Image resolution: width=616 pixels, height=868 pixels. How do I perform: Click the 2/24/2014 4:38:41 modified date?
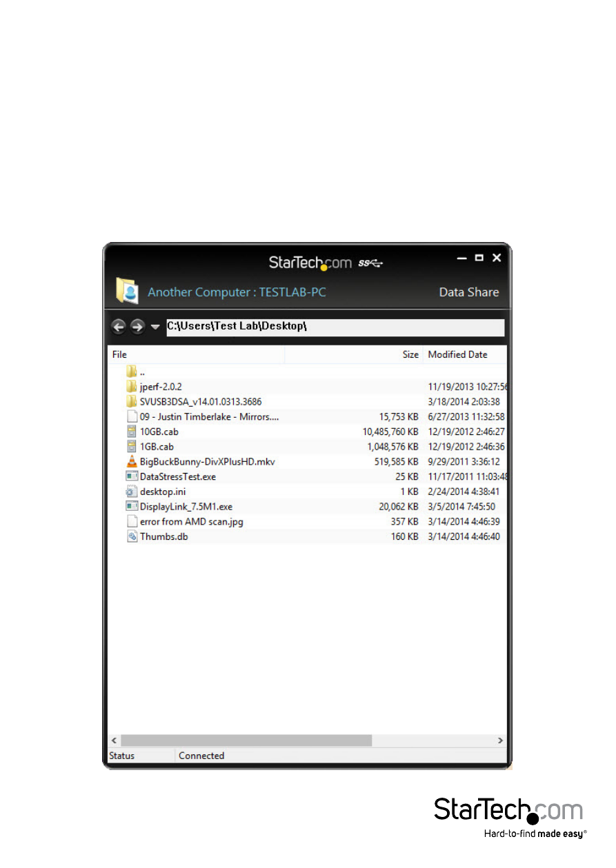[x=464, y=492]
